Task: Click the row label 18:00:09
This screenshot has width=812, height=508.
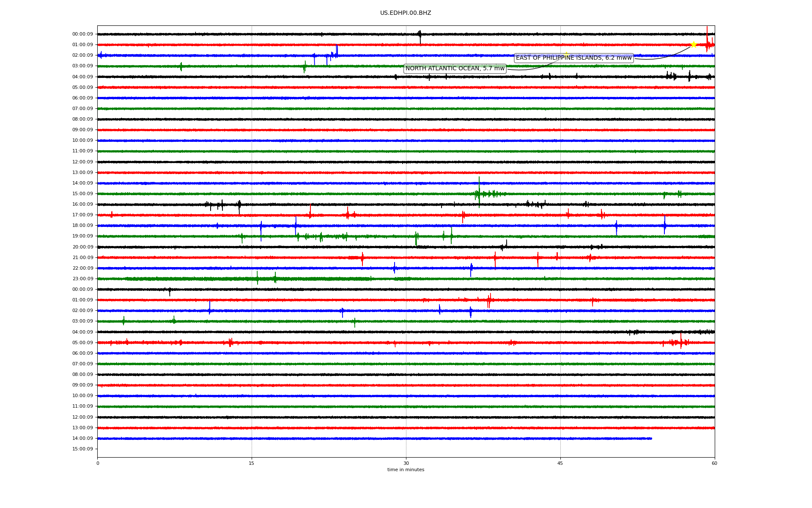Action: point(82,226)
